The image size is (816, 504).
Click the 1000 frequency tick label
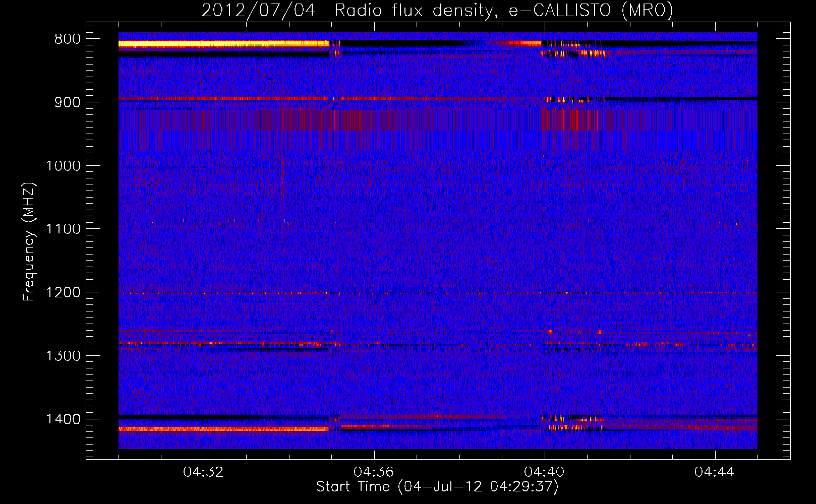[x=63, y=166]
